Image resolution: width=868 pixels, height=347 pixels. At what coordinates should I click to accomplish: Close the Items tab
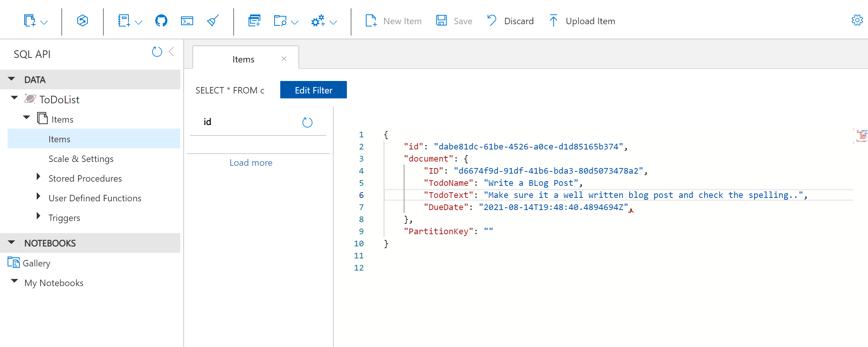[284, 59]
